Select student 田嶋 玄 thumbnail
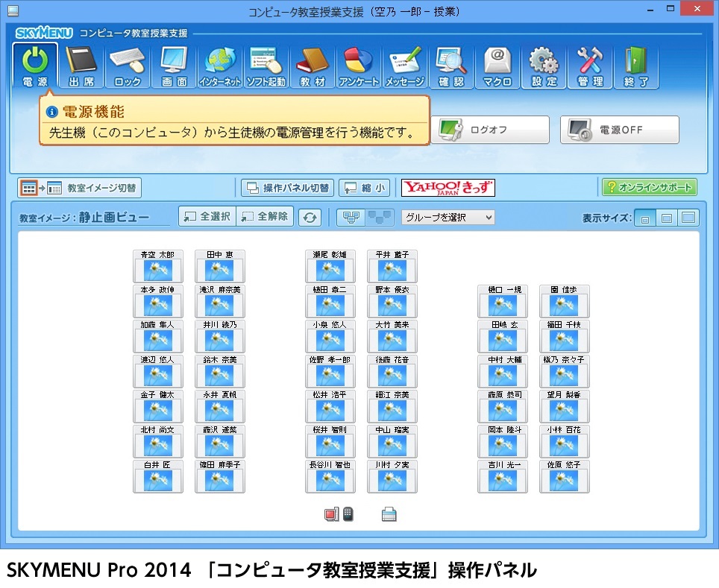The width and height of the screenshot is (719, 588). pyautogui.click(x=503, y=336)
